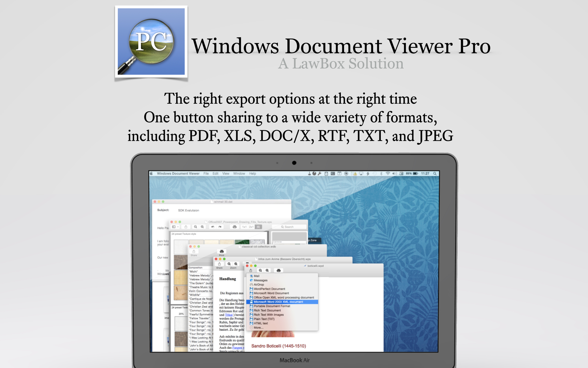Screen dimensions: 588x368
Task: Choose More... in the share menu
Action: 282,328
